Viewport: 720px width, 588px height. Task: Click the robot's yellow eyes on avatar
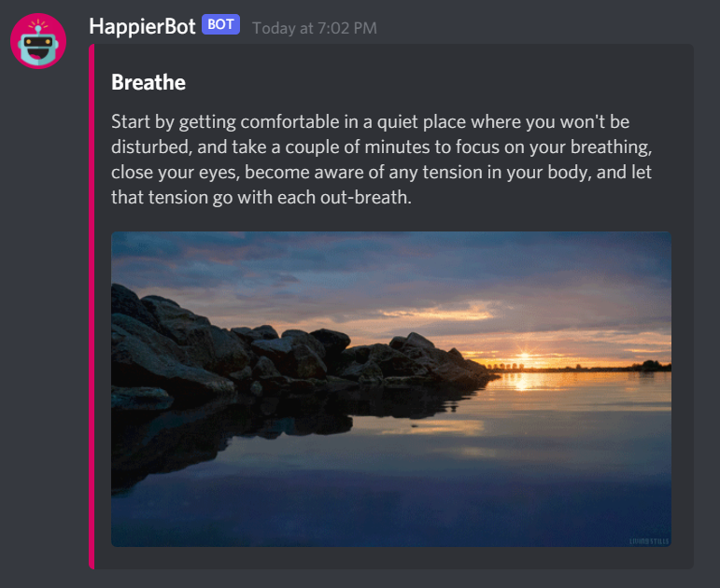pyautogui.click(x=38, y=42)
